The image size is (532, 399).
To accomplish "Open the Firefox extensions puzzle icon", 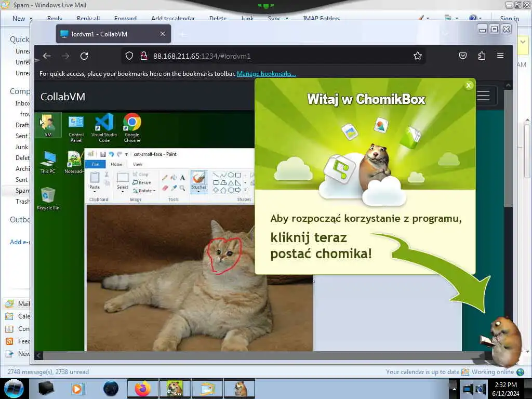I will pos(482,56).
